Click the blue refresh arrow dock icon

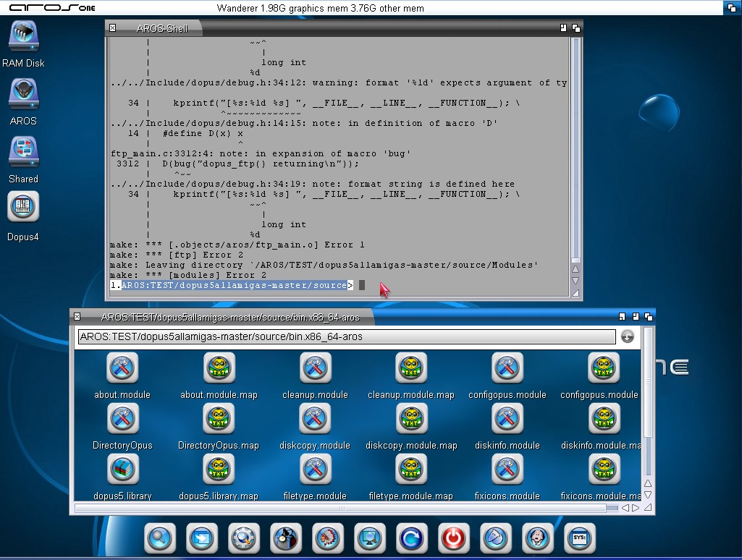(412, 538)
